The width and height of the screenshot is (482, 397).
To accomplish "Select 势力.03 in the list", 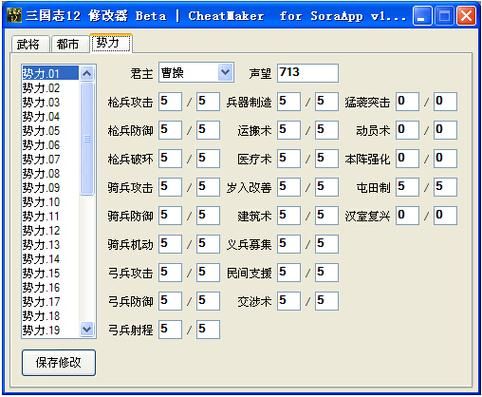I will click(50, 102).
